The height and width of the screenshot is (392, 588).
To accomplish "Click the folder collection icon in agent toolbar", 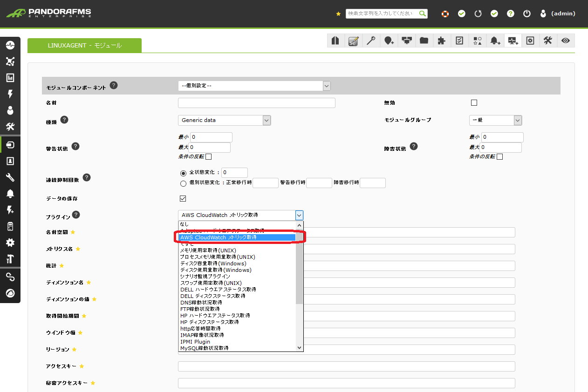I will pyautogui.click(x=424, y=41).
